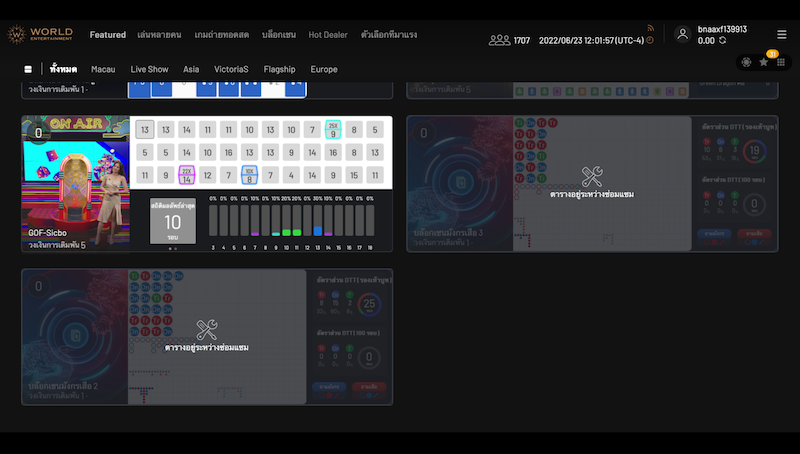The height and width of the screenshot is (454, 800).
Task: Click the result cell showing 4
Action: [291, 175]
